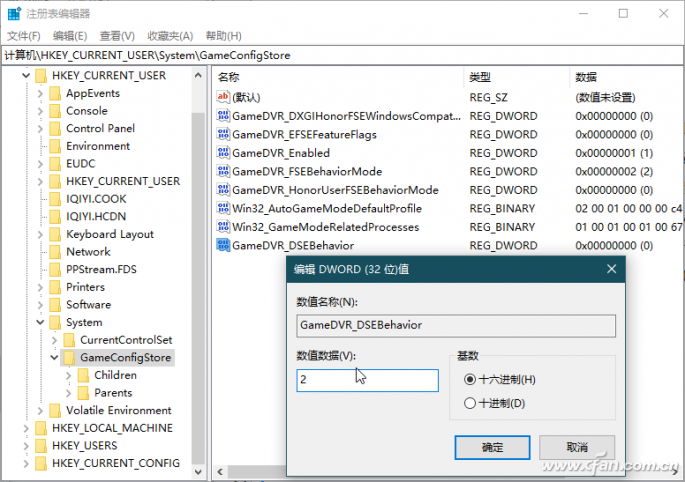Click the tree pane vertical scrollbar thumb

click(x=198, y=288)
